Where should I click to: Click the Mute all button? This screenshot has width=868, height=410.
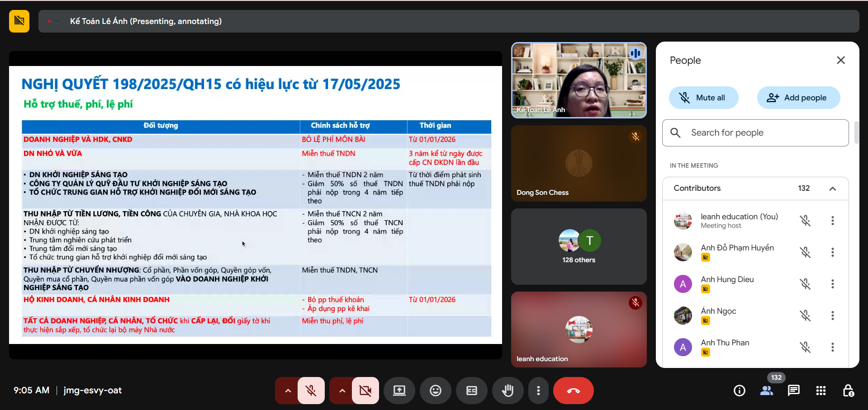click(703, 98)
